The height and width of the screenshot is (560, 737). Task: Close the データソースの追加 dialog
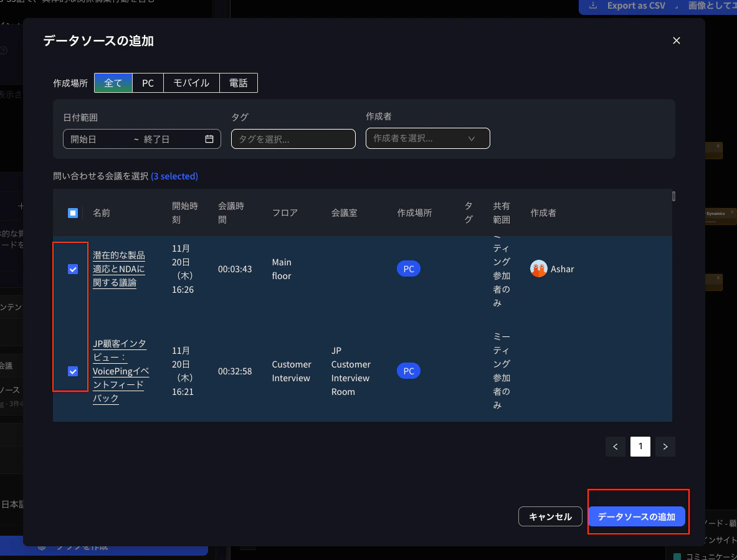click(x=676, y=40)
